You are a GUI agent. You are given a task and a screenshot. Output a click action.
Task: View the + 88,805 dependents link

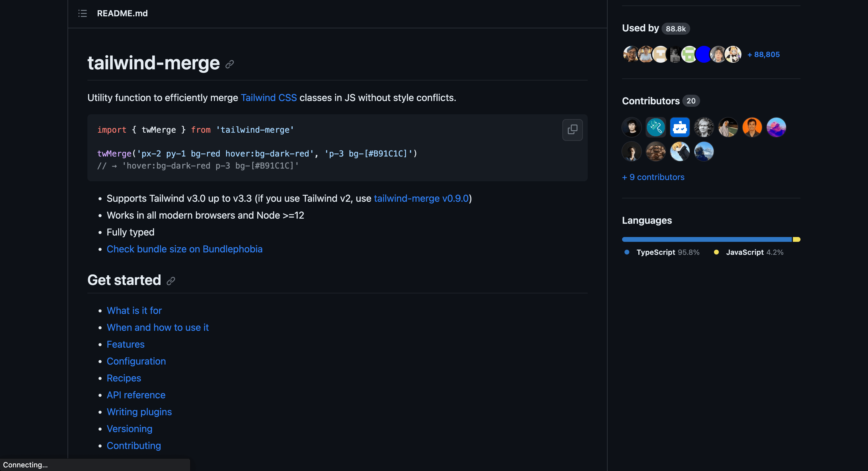(x=763, y=55)
